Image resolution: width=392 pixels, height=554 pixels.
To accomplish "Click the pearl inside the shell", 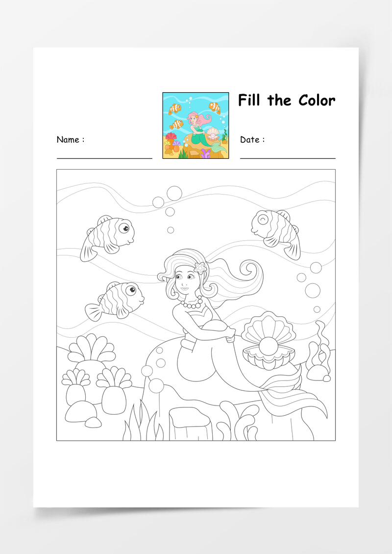I will pyautogui.click(x=268, y=347).
